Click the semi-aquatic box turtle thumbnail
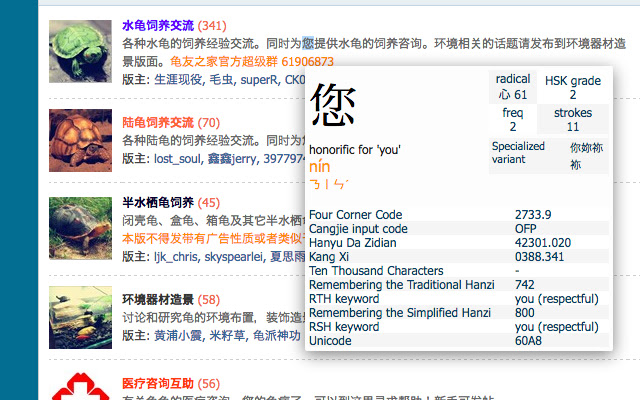Screen dimensions: 640x400 pyautogui.click(x=80, y=229)
